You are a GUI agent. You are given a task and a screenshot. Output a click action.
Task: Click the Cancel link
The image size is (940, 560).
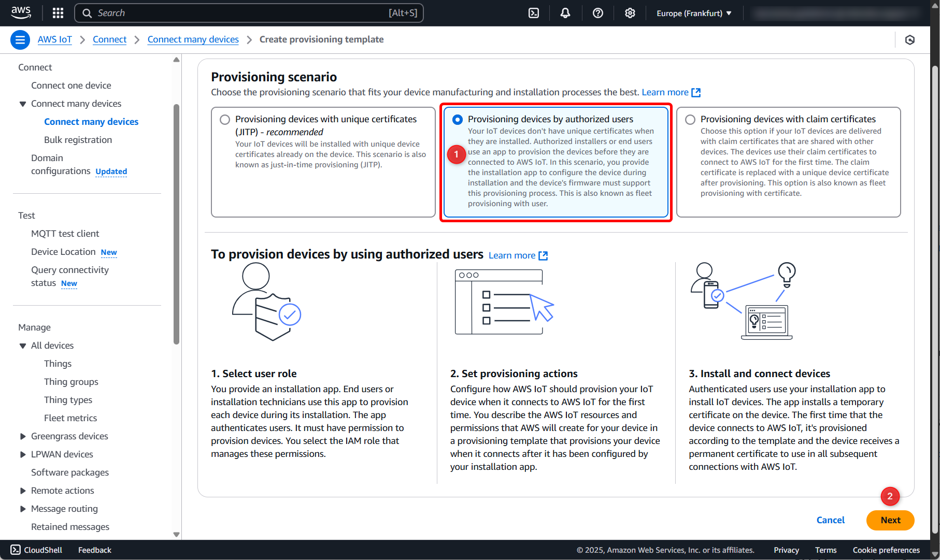(830, 520)
